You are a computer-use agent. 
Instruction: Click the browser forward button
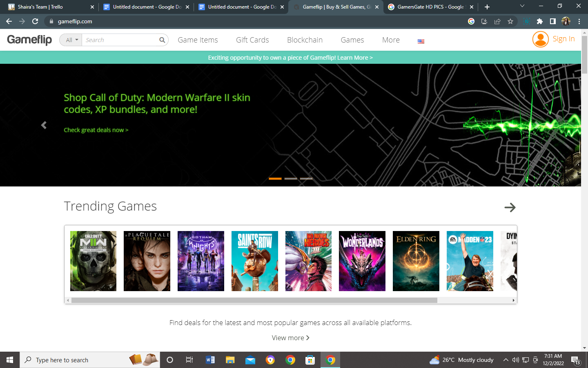pos(22,21)
